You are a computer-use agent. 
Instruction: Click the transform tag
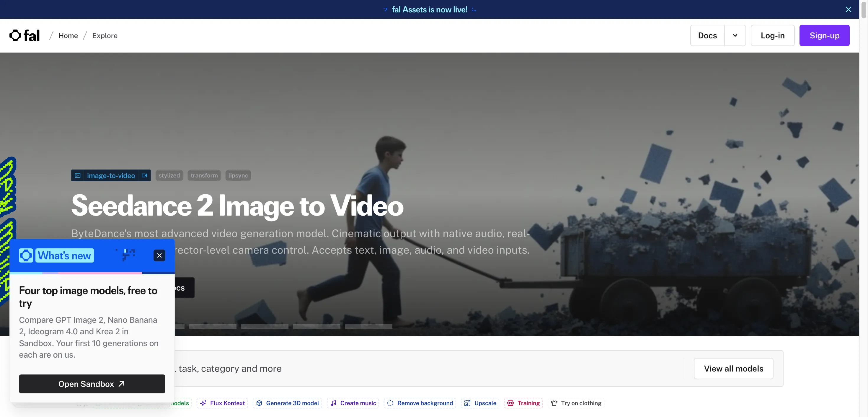[x=204, y=175]
